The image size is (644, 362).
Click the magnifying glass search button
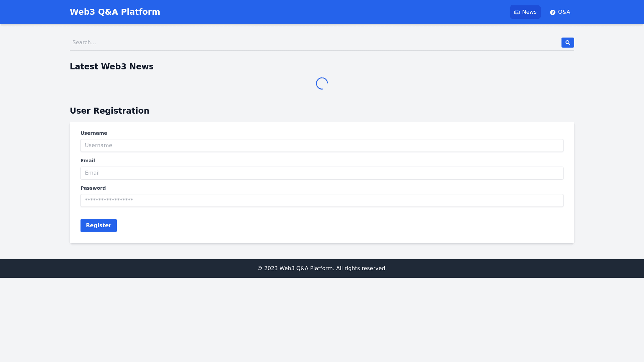point(568,43)
